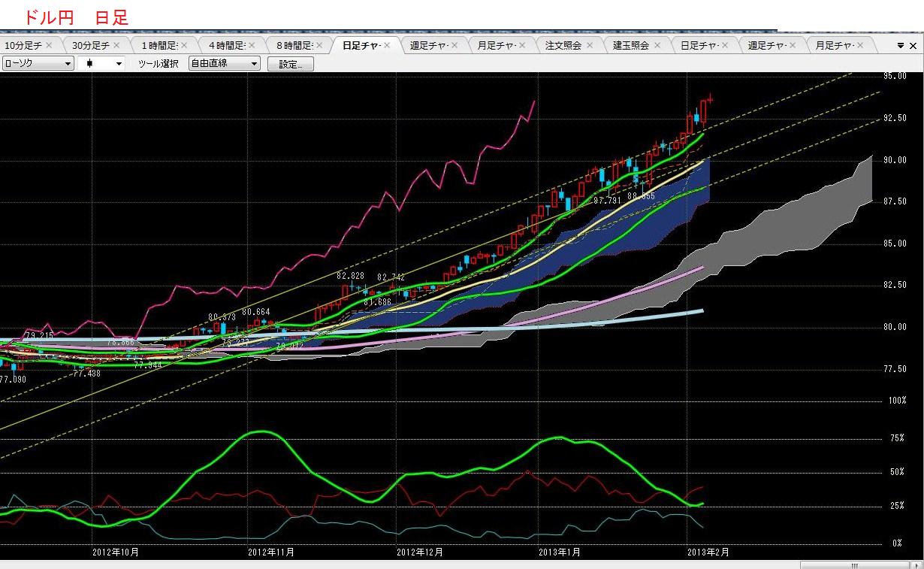Click the scrollbar right arrow
The width and height of the screenshot is (924, 569).
click(916, 564)
